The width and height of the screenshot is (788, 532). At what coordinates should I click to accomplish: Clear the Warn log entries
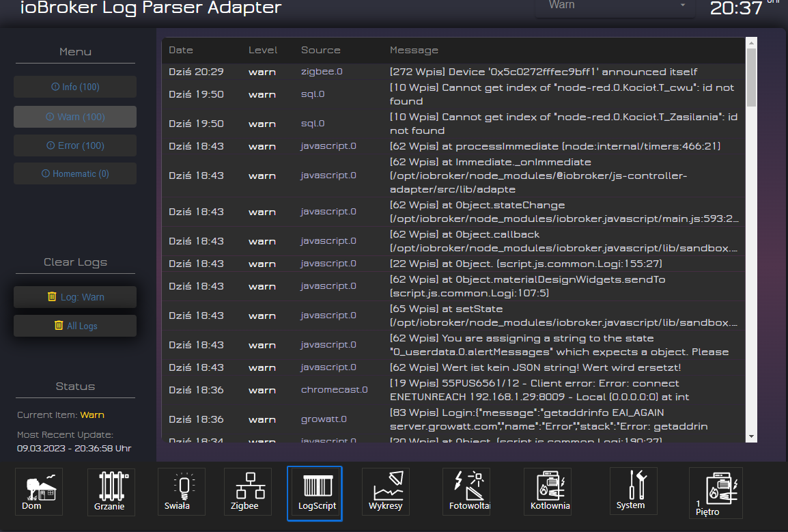pos(75,297)
